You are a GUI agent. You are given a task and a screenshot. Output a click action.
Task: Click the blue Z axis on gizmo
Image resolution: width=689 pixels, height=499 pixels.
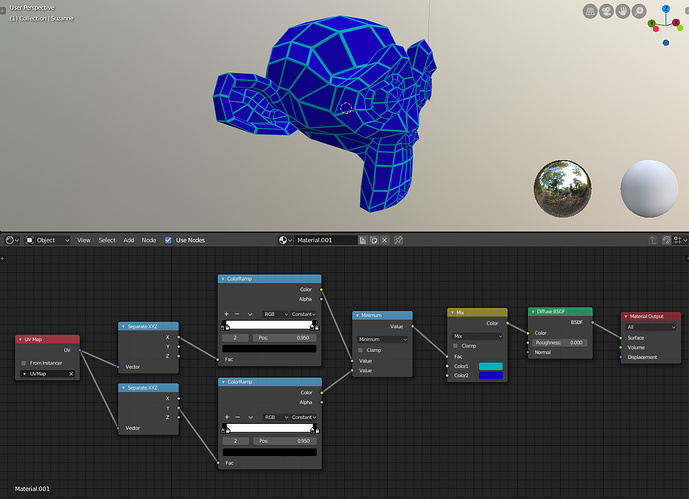tap(666, 8)
